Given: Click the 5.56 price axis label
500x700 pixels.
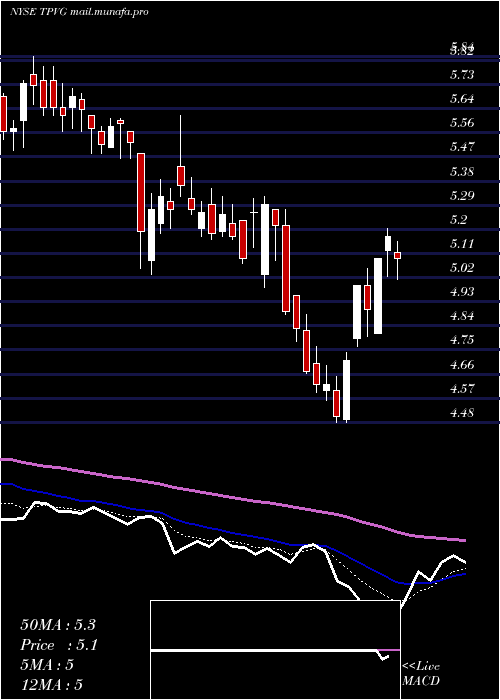Looking at the screenshot, I should point(462,123).
